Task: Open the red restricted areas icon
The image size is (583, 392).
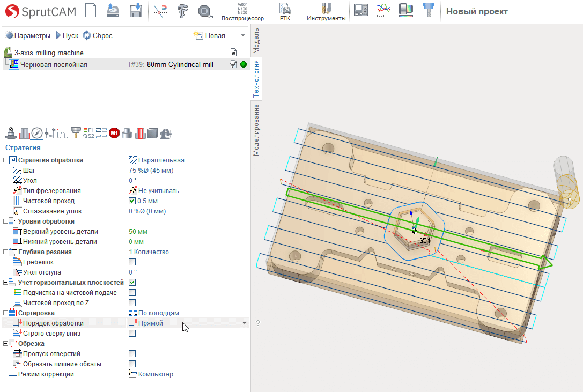Action: (140, 133)
